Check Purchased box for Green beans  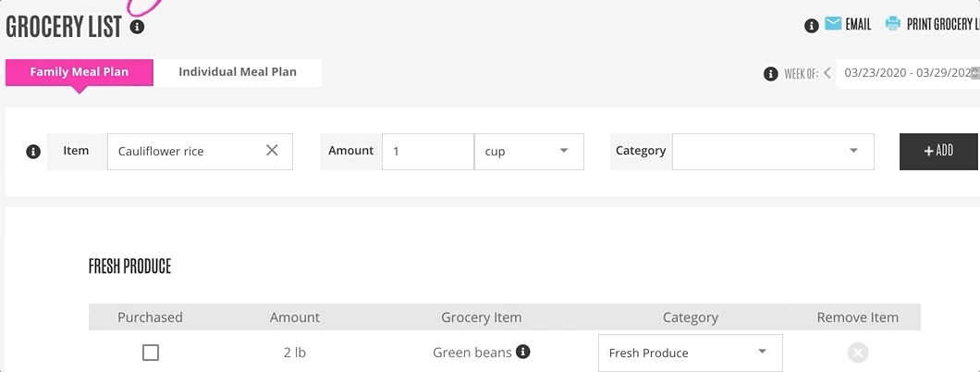click(151, 353)
